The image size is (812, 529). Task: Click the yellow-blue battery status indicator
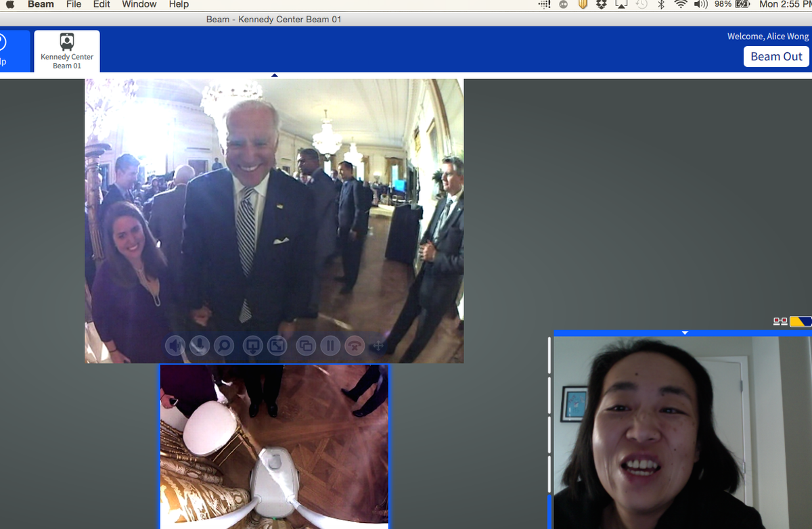click(800, 321)
